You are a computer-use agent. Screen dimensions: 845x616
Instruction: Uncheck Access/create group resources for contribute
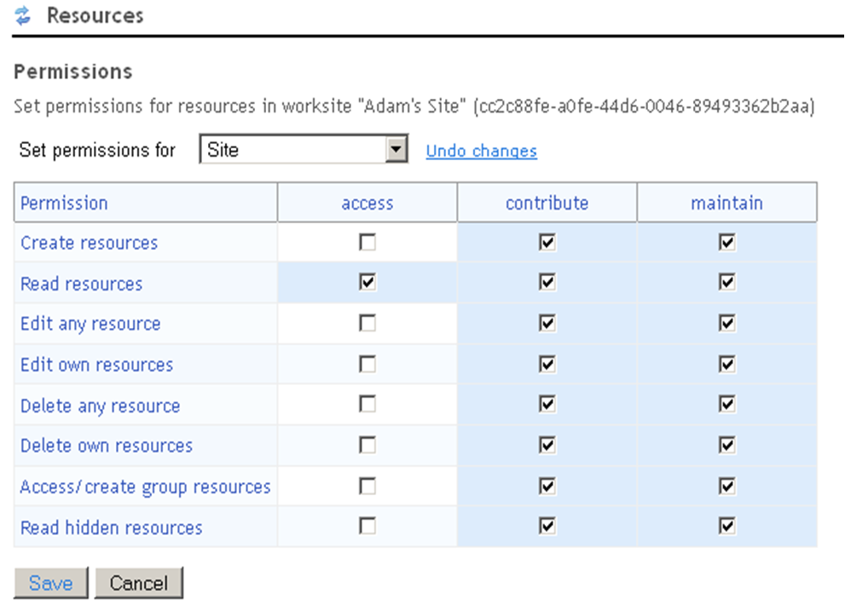[547, 486]
